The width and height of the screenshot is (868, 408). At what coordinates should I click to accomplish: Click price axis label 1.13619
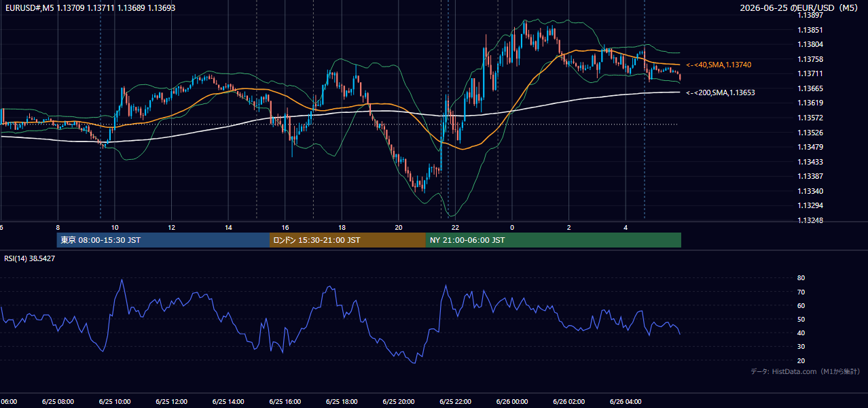point(810,103)
